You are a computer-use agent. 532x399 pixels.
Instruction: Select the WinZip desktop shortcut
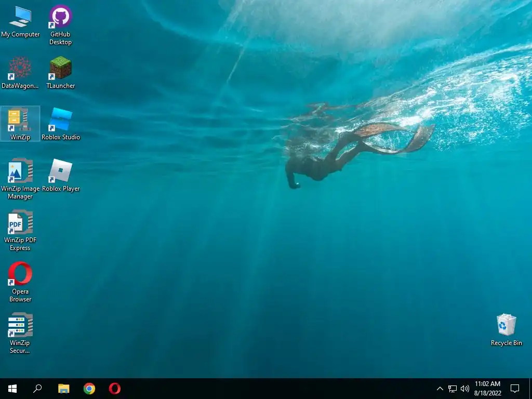click(20, 124)
